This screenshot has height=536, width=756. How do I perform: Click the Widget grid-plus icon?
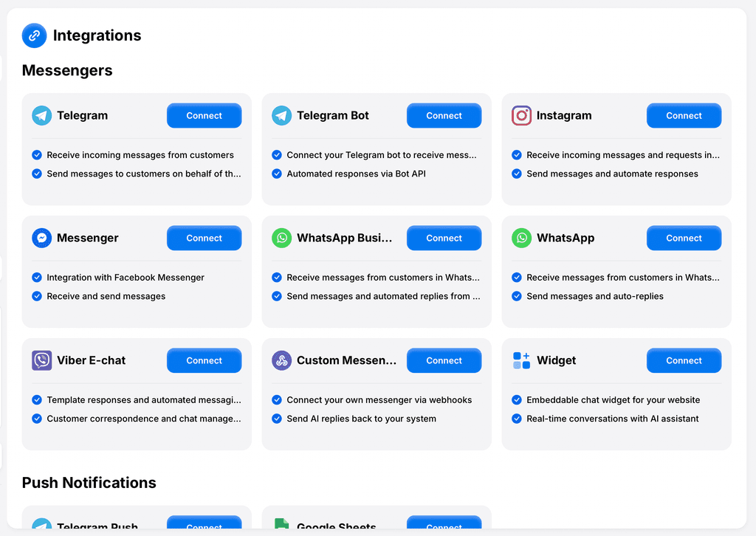pos(521,360)
